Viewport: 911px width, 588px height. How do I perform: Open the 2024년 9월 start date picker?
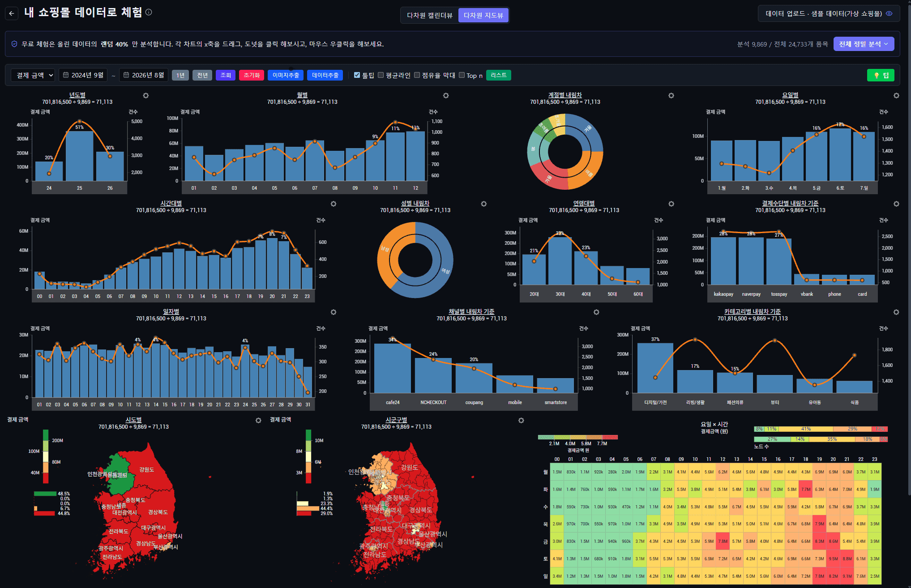coord(83,75)
